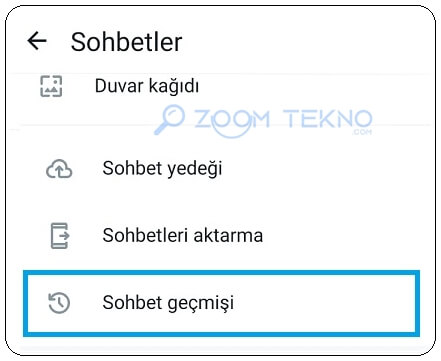Tap the wallpaper picture frame icon
Screen dimensions: 441x361
coord(51,86)
